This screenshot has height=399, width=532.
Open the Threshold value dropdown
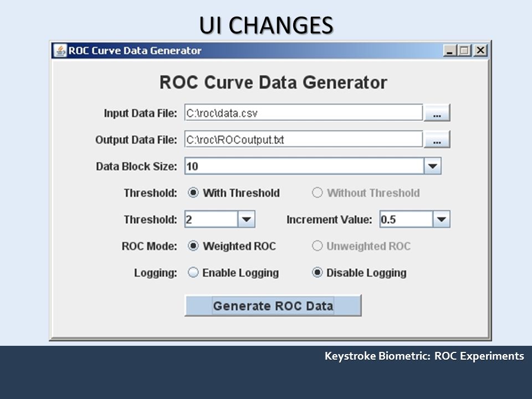246,219
